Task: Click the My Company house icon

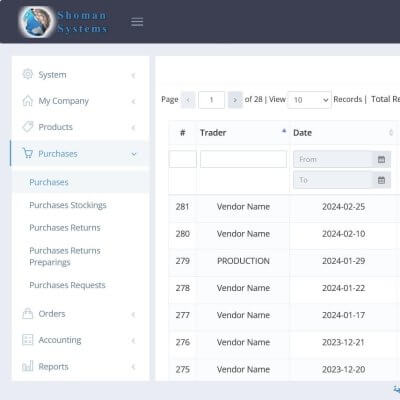Action: click(28, 100)
